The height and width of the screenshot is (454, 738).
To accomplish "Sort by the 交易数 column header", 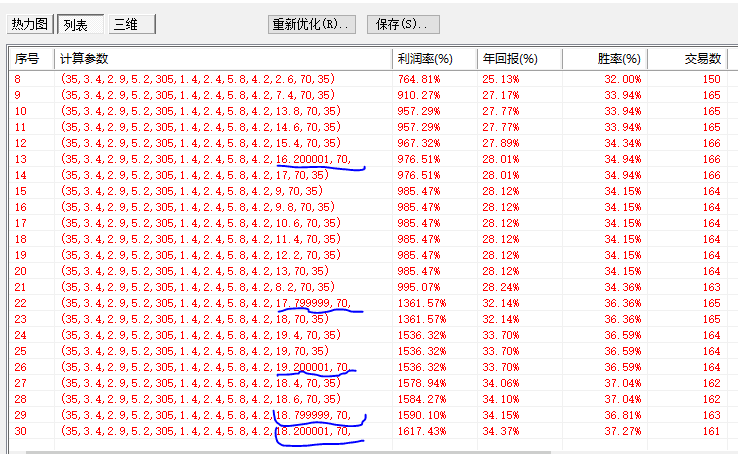I will [687, 59].
